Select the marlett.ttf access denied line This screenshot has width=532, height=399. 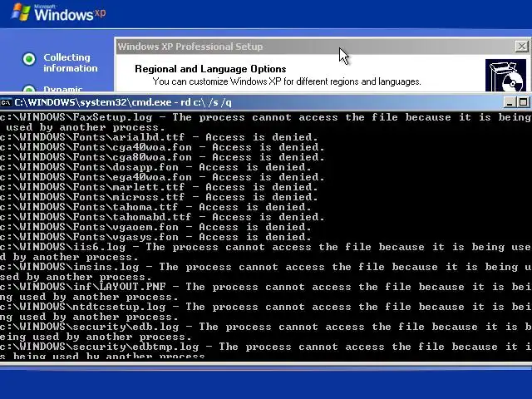point(159,187)
